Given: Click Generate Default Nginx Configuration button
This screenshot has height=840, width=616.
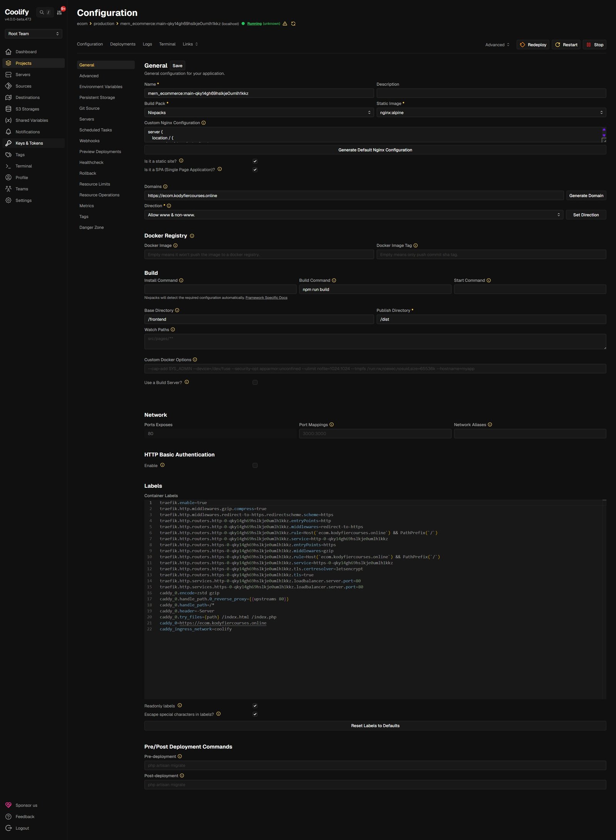Looking at the screenshot, I should pos(375,150).
